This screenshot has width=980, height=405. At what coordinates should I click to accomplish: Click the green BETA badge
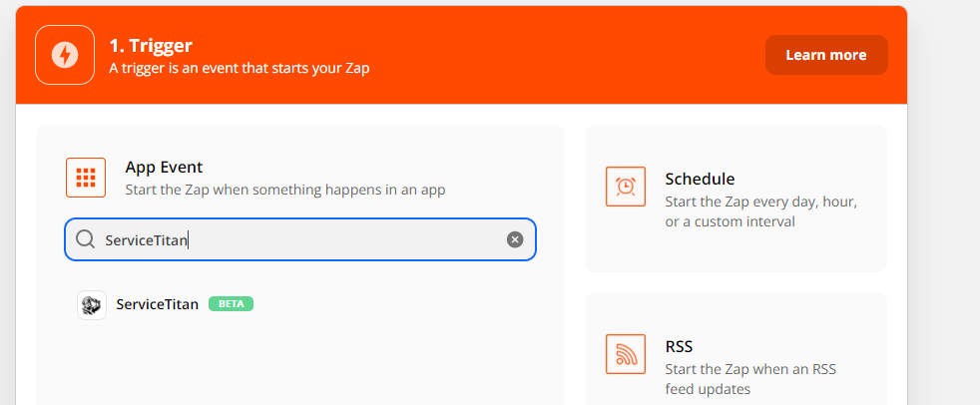point(231,303)
